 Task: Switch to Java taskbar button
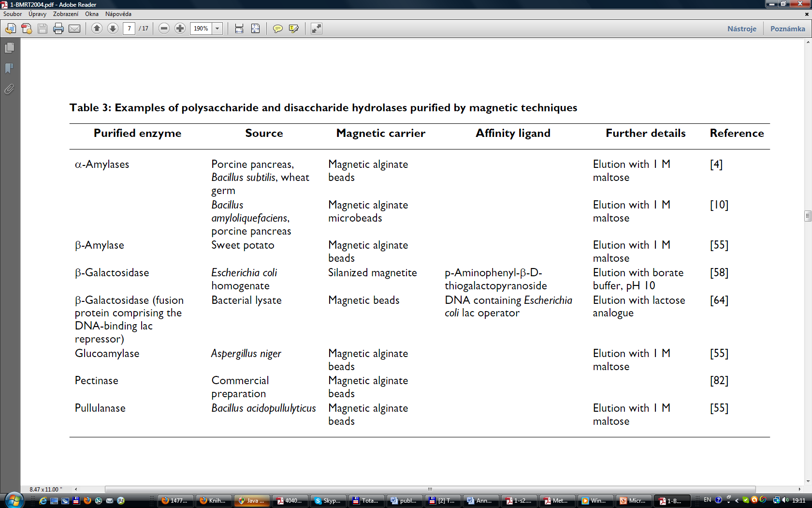(252, 501)
